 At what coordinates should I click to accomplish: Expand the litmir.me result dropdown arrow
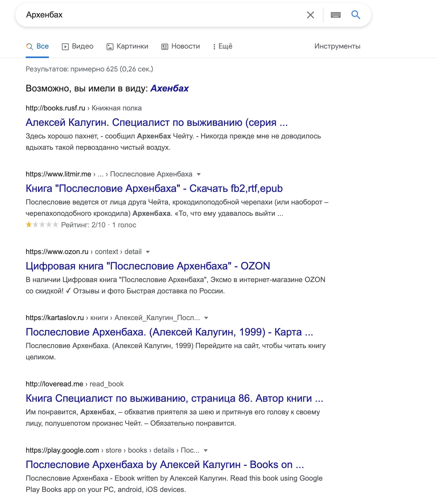[x=198, y=174]
